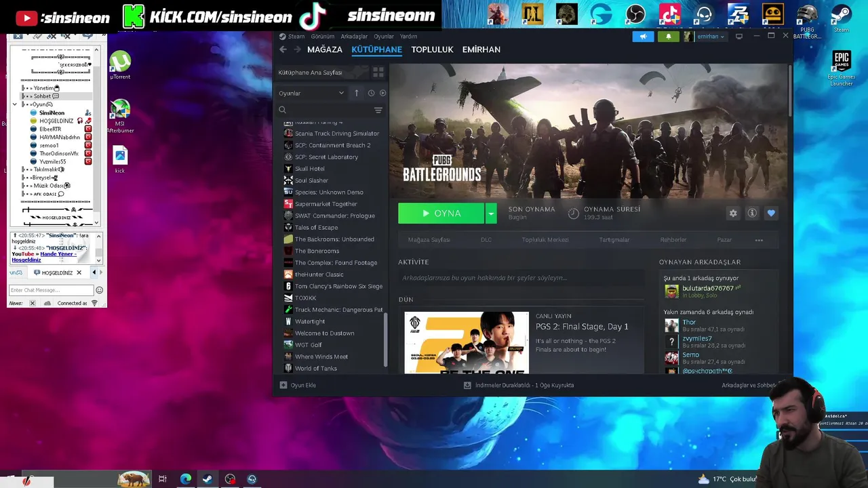This screenshot has width=868, height=488.
Task: Click the activity comment input field
Action: pyautogui.click(x=521, y=278)
